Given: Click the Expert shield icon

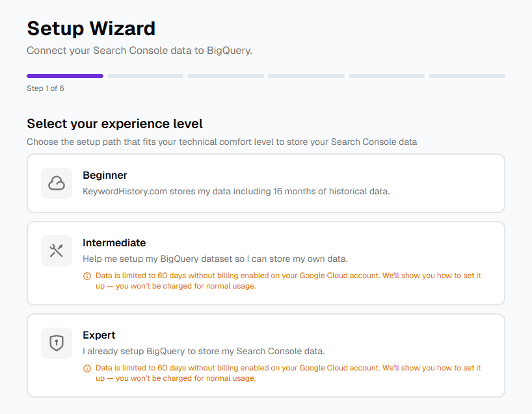Looking at the screenshot, I should coord(57,343).
